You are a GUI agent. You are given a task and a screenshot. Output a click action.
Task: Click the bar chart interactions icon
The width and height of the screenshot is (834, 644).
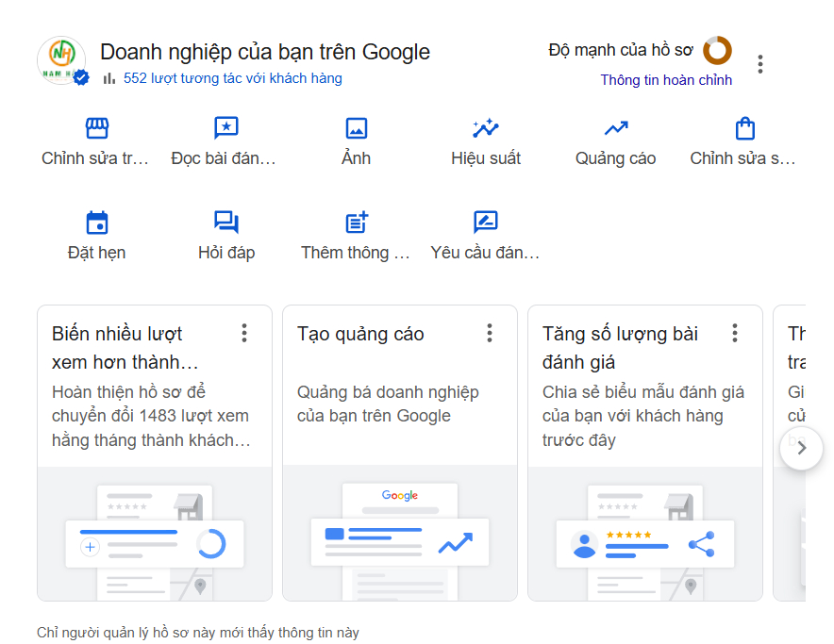(109, 78)
